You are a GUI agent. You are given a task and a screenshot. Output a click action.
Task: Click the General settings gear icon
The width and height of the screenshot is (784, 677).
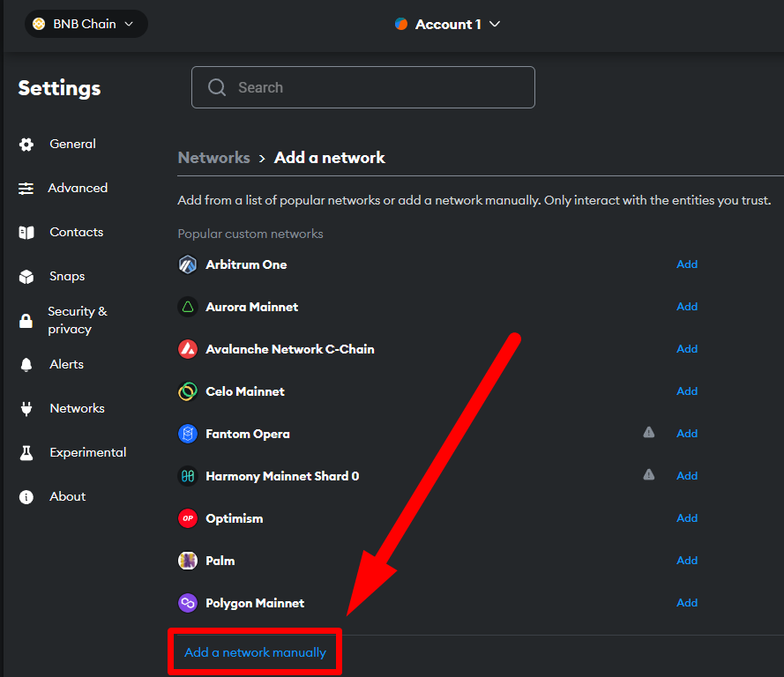(26, 145)
